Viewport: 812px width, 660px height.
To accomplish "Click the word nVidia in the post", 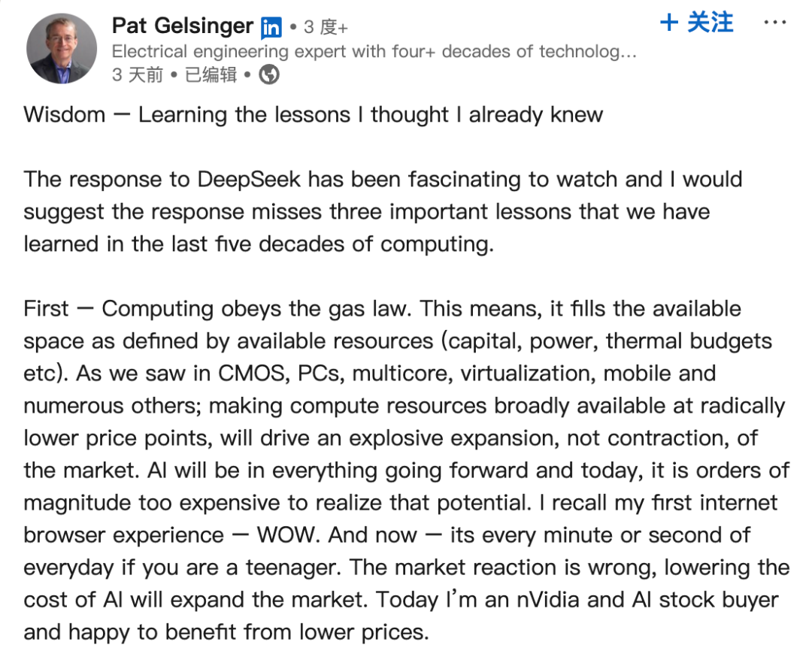I will point(548,600).
